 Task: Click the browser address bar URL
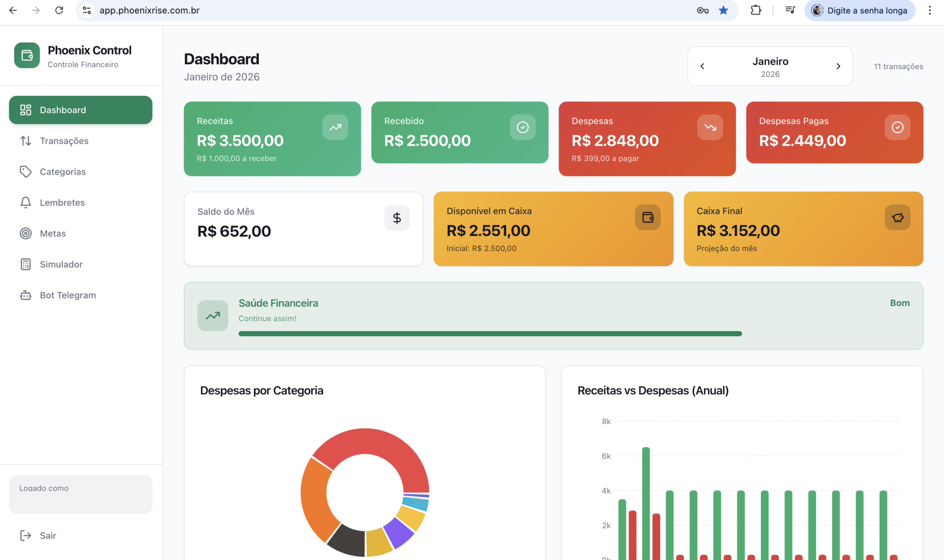coord(149,10)
